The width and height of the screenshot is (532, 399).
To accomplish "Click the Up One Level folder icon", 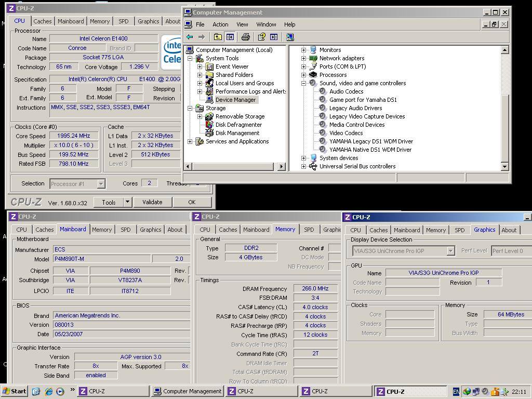I will [218, 37].
